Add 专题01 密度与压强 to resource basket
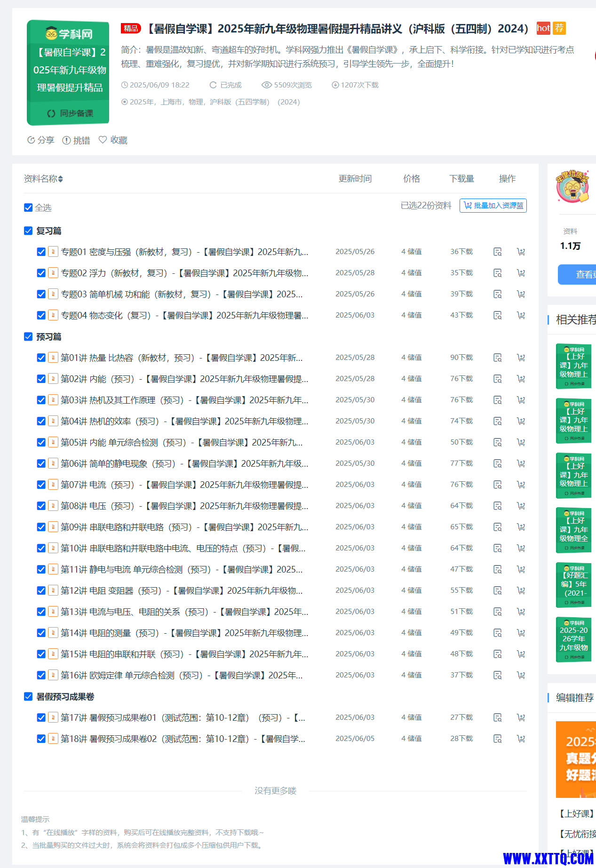This screenshot has width=596, height=868. (x=521, y=252)
